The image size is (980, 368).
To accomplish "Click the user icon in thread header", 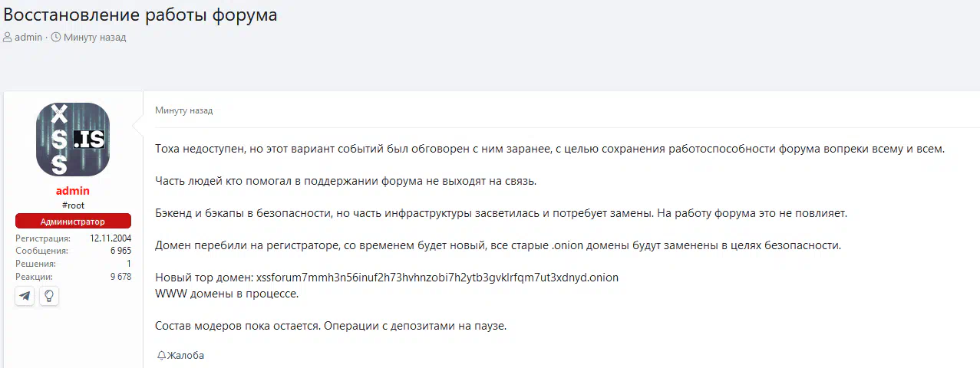I will pos(8,37).
